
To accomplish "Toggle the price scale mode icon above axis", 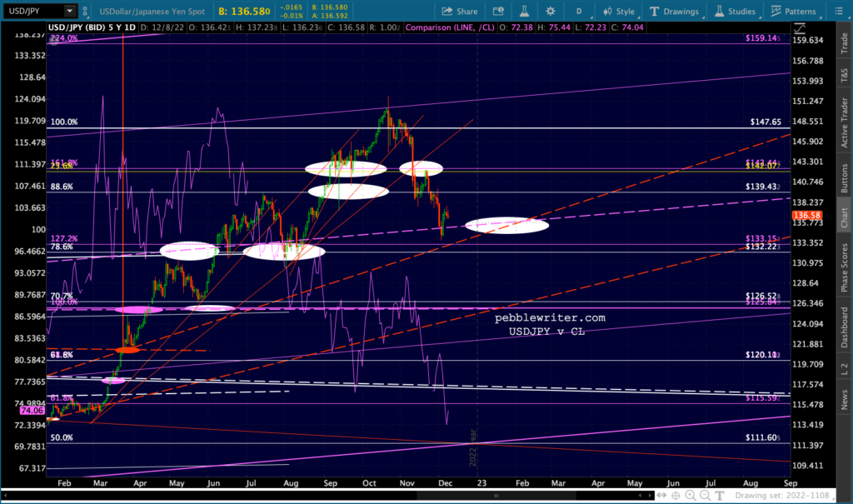I will 799,27.
